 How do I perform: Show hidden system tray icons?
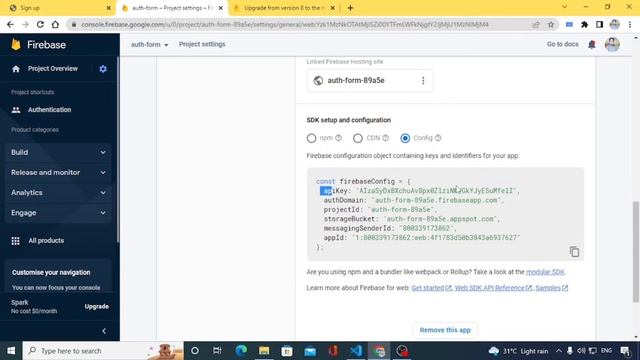coord(558,351)
